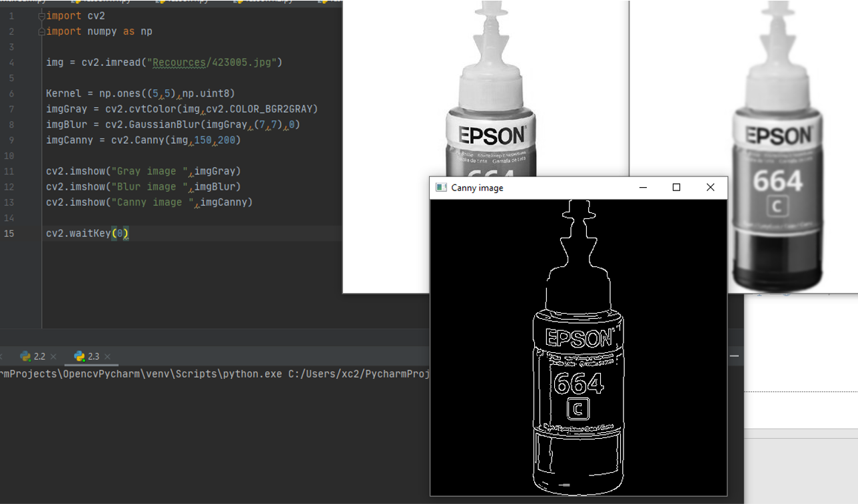Place cursor on 'import cv2' line
858x504 pixels.
click(75, 15)
